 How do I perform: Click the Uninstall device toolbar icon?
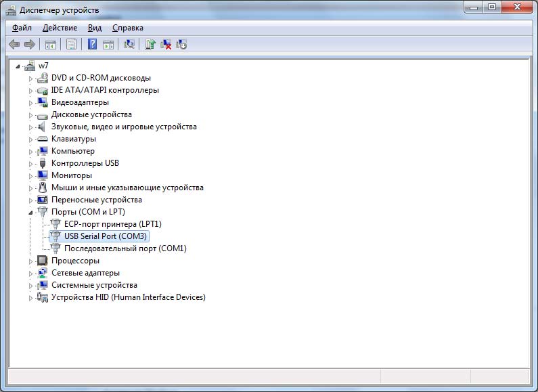click(x=166, y=44)
